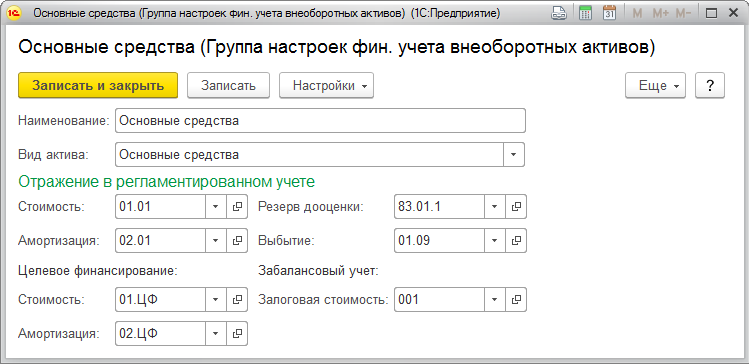Click the Залоговая стоимость 001 field
The height and width of the screenshot is (364, 749).
coord(439,300)
